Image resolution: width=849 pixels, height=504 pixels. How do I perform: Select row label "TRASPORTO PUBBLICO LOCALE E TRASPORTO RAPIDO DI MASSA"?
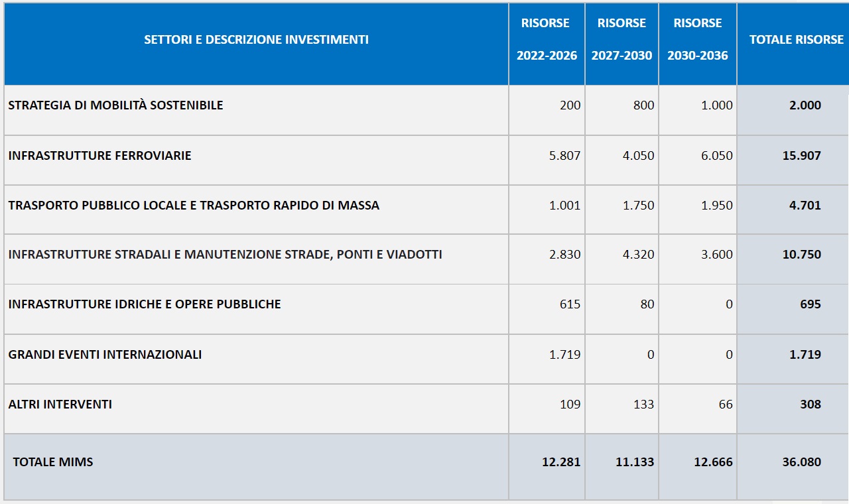pos(194,206)
